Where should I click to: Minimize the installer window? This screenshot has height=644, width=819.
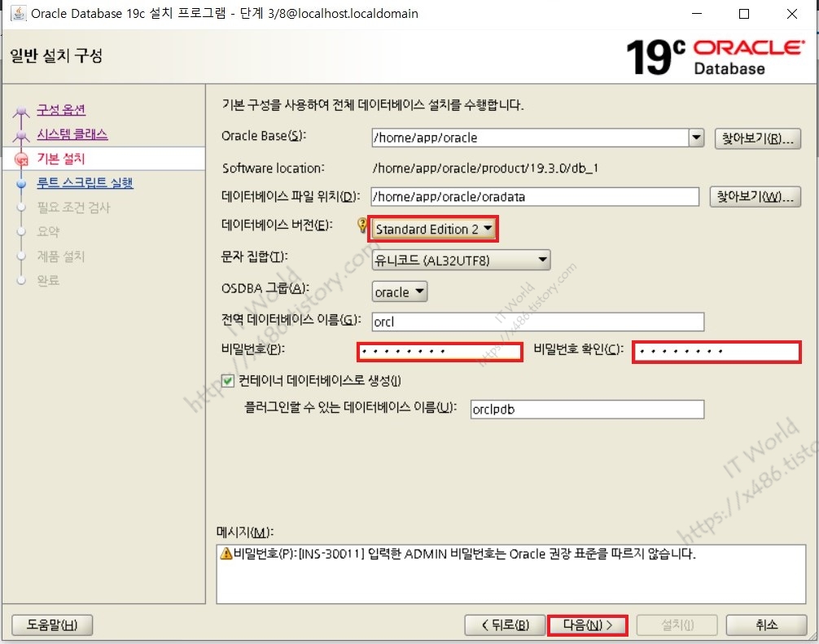tap(697, 14)
